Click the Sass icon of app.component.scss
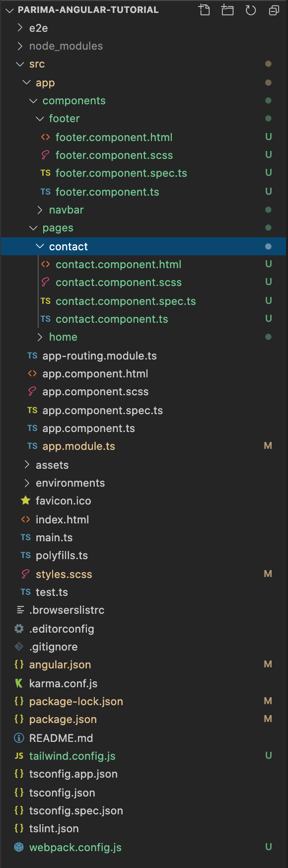The height and width of the screenshot is (868, 288). point(32,391)
